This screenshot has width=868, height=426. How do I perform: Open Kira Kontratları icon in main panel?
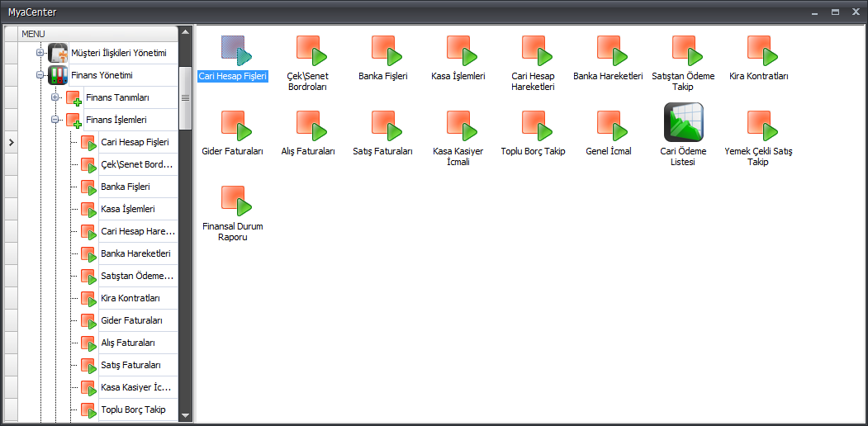click(763, 50)
